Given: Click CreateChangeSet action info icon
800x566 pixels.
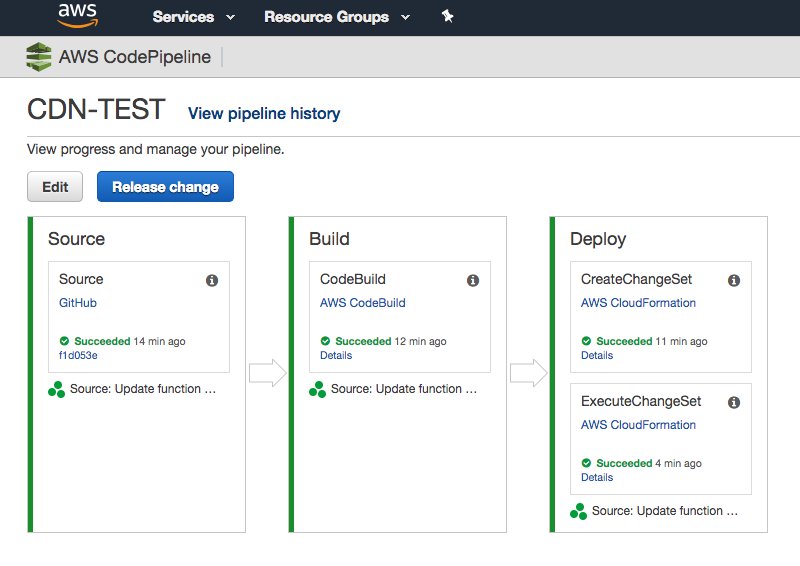Looking at the screenshot, I should point(734,281).
